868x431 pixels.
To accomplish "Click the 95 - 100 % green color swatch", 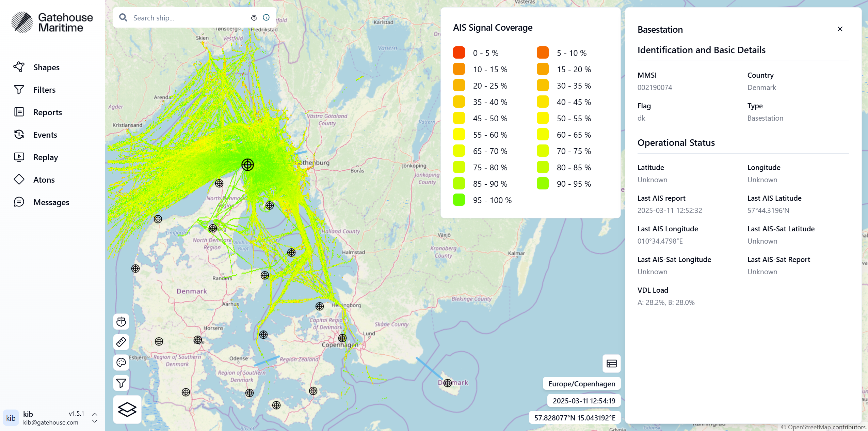I will coord(459,200).
